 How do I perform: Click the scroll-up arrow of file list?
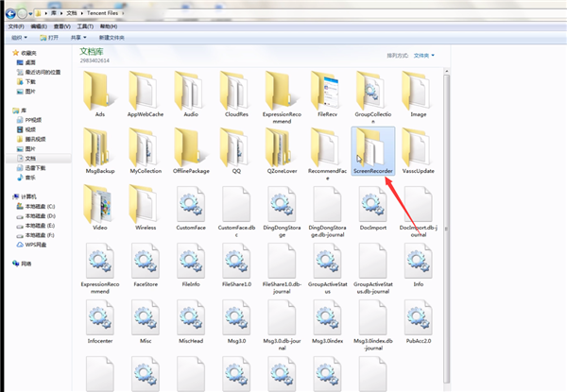[x=447, y=71]
